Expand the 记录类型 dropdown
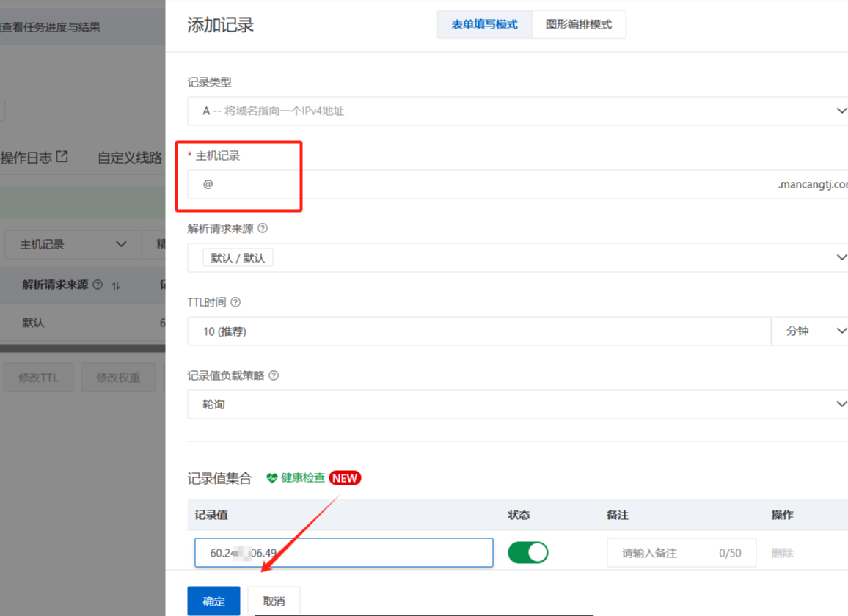Image resolution: width=848 pixels, height=616 pixels. click(841, 111)
